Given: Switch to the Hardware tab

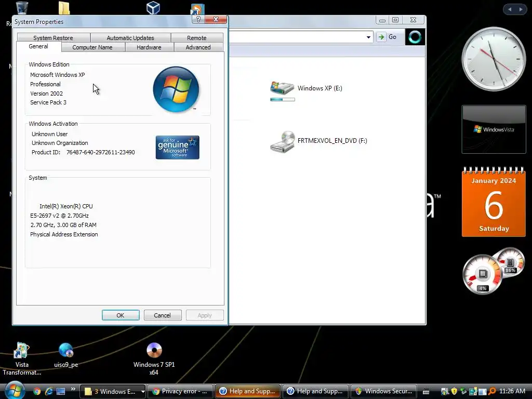Looking at the screenshot, I should tap(149, 47).
